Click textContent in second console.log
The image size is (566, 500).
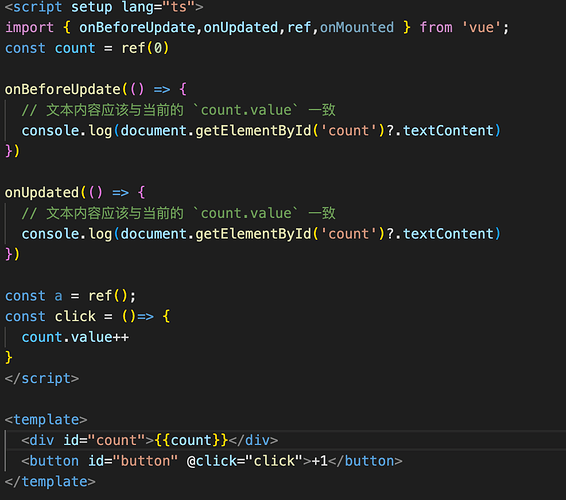[448, 234]
